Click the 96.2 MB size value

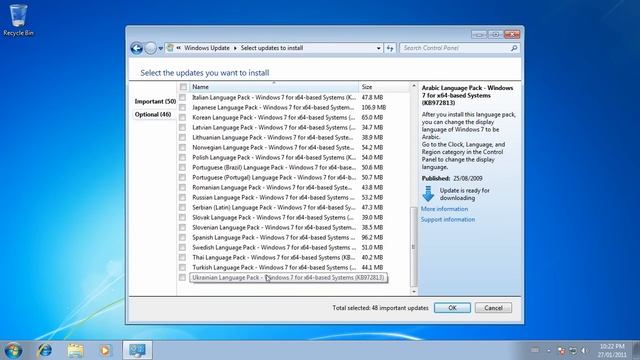coord(372,238)
